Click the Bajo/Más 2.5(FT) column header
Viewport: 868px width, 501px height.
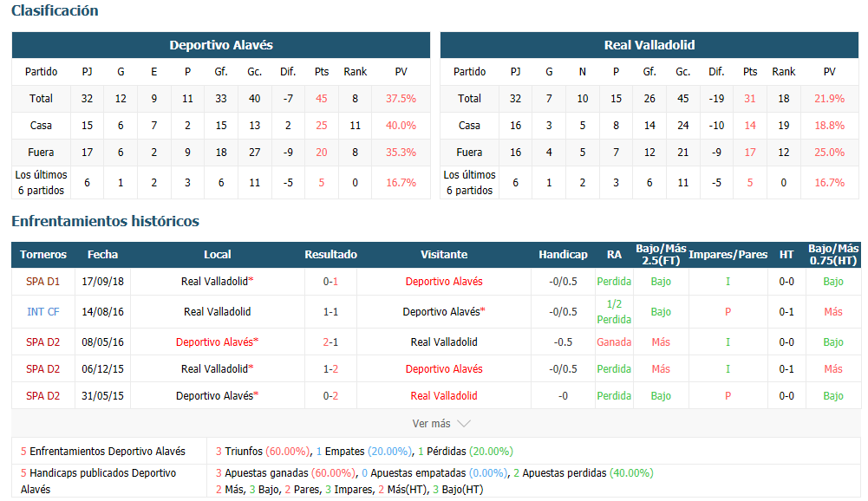661,255
